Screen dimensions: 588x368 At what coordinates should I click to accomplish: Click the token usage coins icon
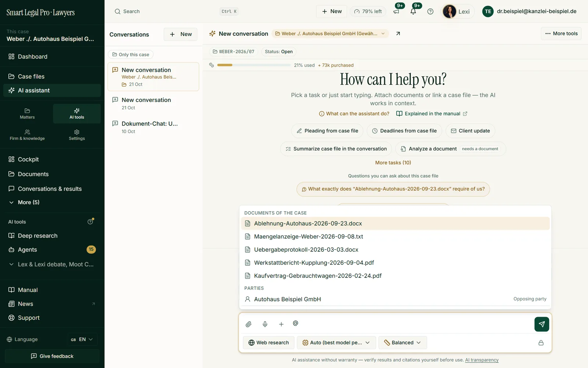coord(211,65)
